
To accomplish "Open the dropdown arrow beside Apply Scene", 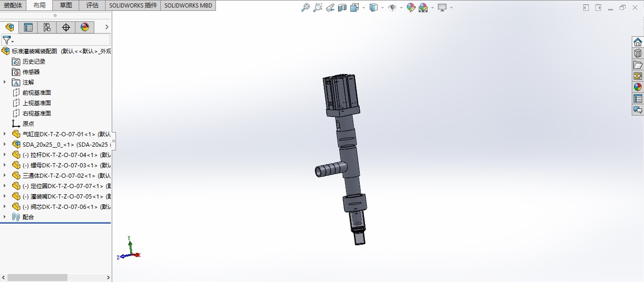I will point(432,8).
